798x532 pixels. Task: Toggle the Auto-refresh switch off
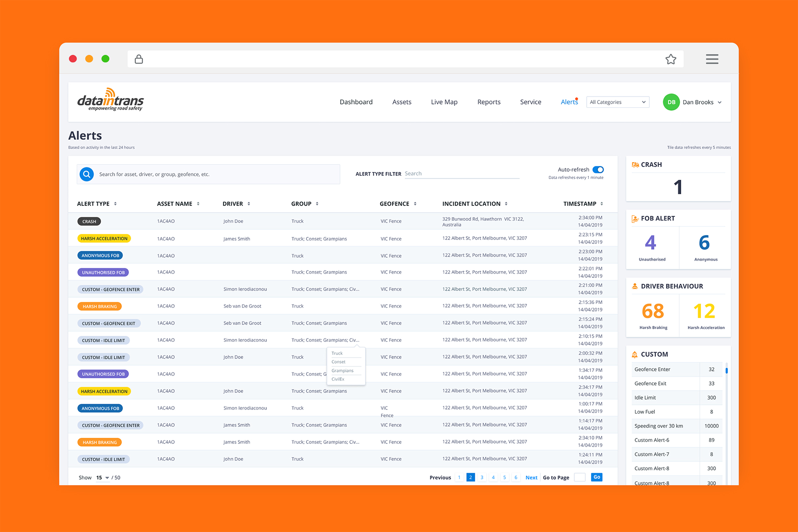(x=598, y=170)
